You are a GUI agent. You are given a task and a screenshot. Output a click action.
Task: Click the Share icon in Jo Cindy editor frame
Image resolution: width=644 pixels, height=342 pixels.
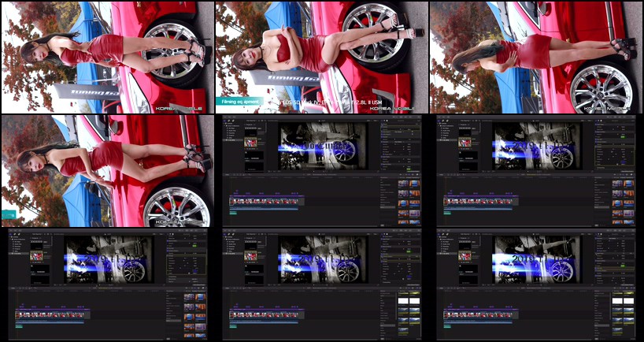point(420,120)
